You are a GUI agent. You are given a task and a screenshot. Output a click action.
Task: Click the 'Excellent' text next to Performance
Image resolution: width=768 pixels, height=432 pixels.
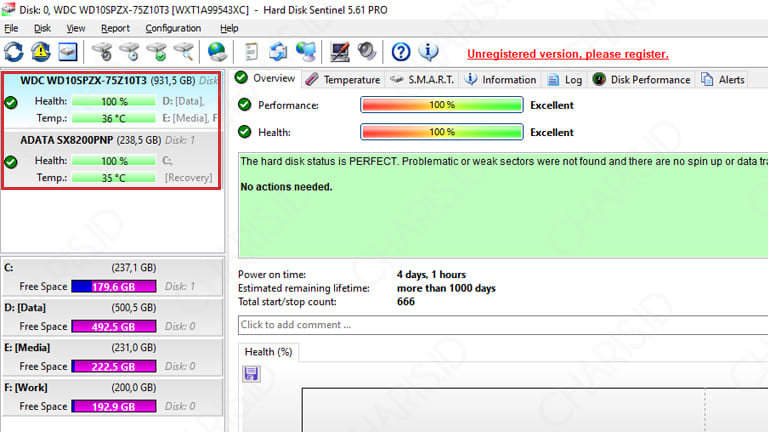pyautogui.click(x=552, y=105)
